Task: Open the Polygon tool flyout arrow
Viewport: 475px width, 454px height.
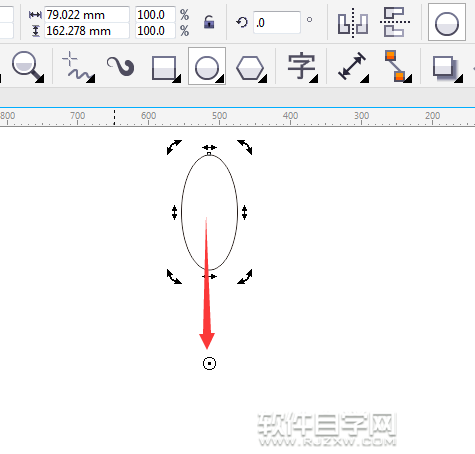Action: (x=263, y=79)
